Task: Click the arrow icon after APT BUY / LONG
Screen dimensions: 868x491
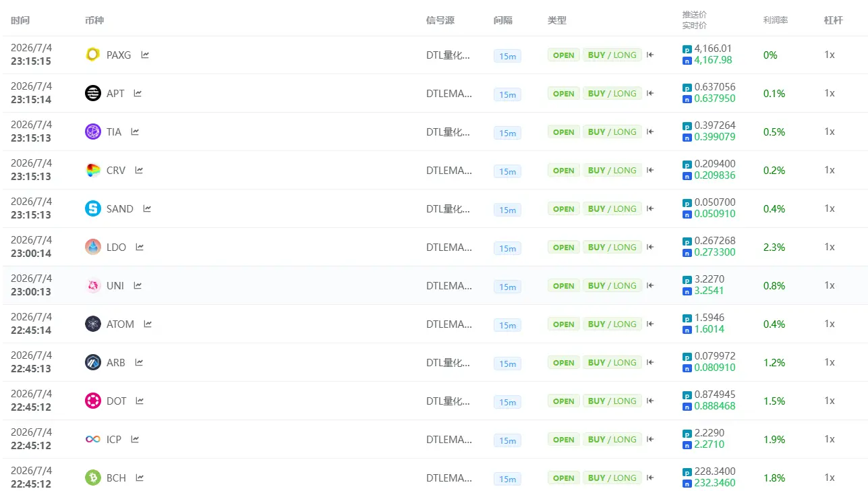Action: coord(650,93)
